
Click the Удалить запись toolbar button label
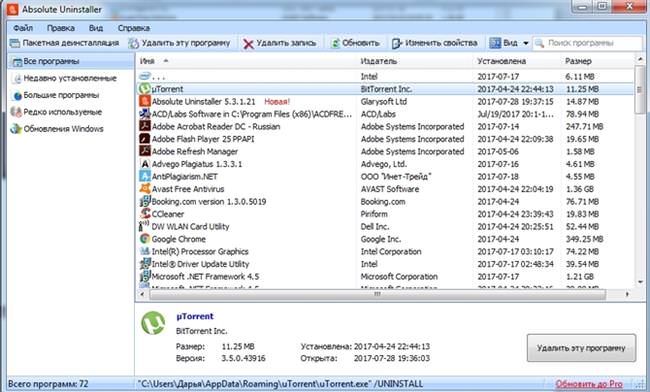pyautogui.click(x=286, y=43)
